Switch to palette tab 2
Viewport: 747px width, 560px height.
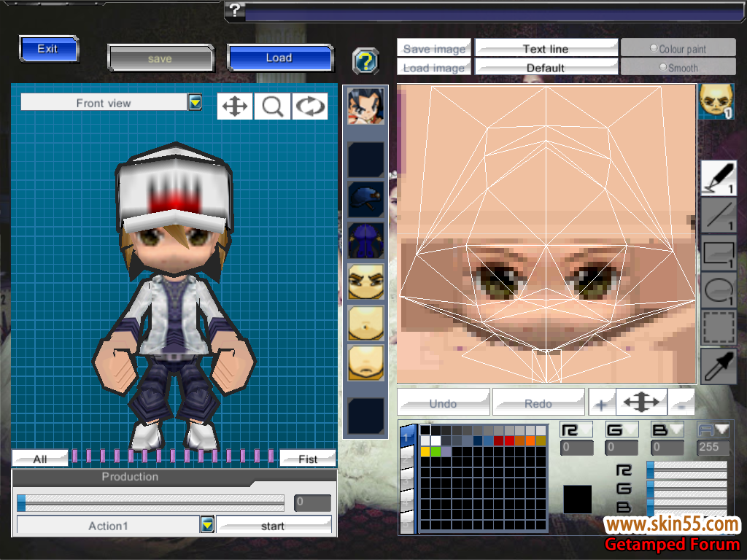(x=407, y=459)
